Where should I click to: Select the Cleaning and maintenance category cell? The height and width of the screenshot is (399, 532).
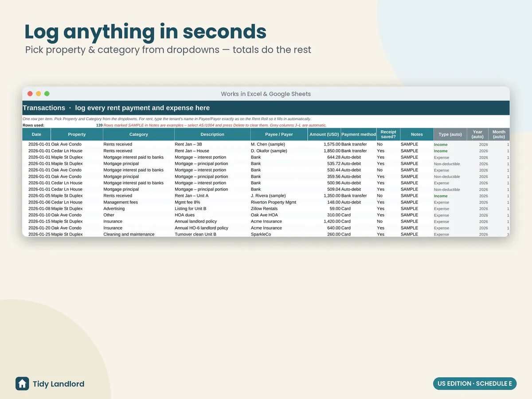click(x=139, y=234)
